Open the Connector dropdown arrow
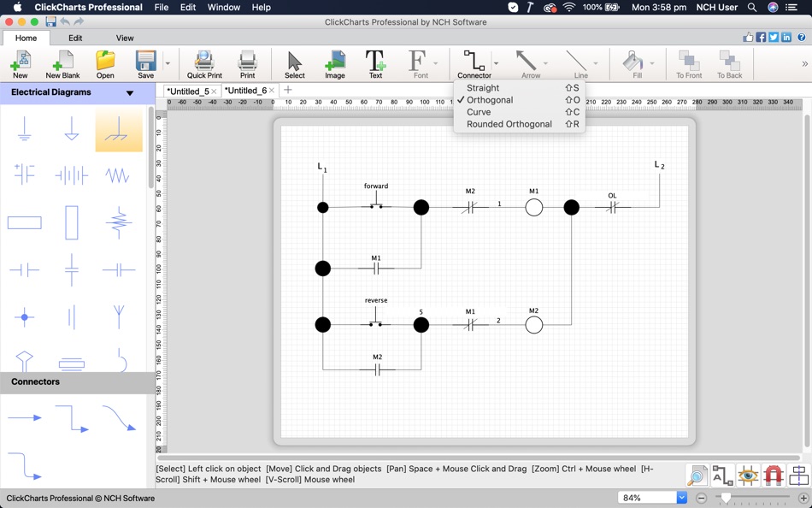 click(496, 63)
